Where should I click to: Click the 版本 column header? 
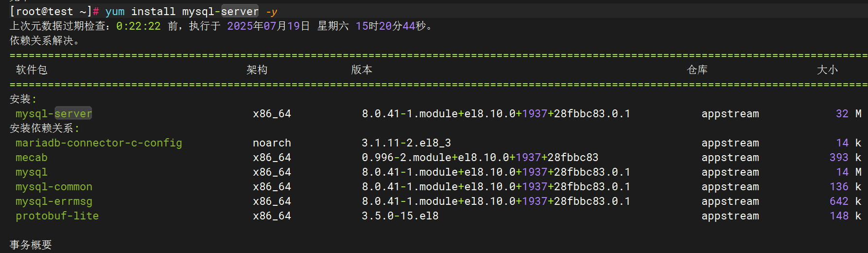pos(362,70)
